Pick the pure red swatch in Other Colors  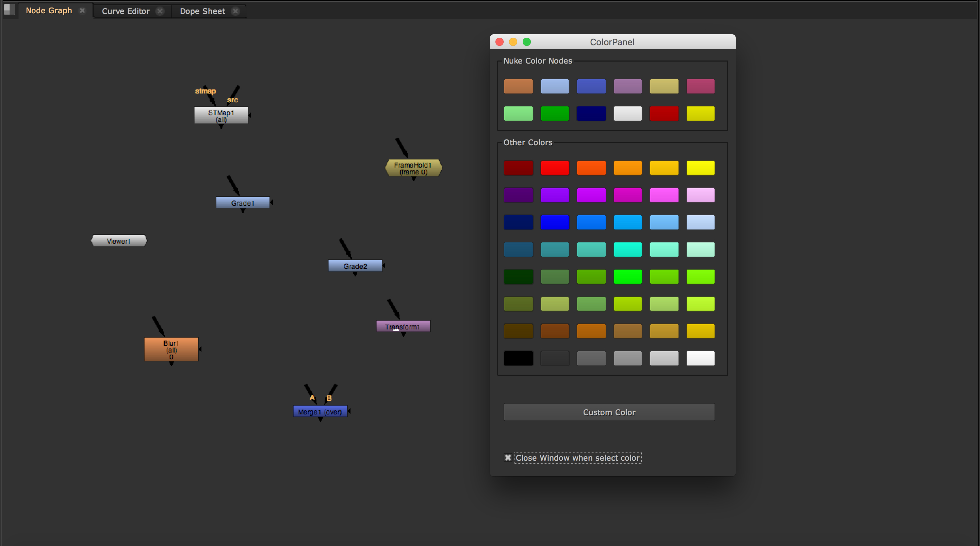(554, 168)
